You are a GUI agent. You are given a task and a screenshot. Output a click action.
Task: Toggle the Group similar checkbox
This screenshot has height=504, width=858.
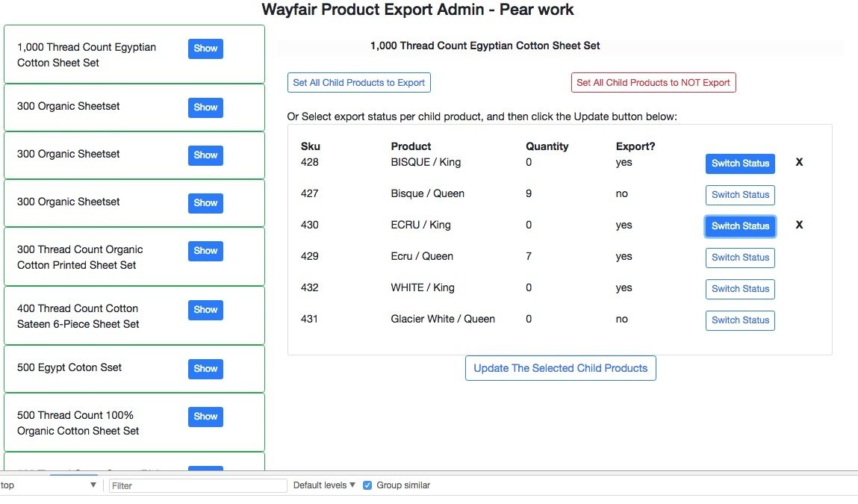(x=367, y=485)
